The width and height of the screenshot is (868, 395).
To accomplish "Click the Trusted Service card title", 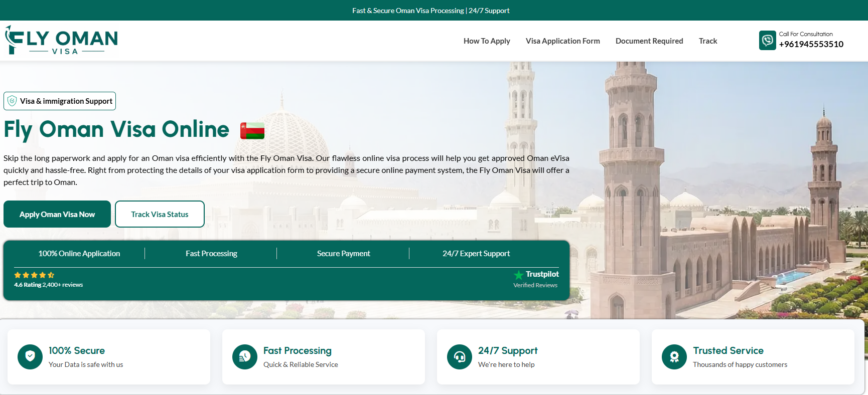I will (x=729, y=350).
